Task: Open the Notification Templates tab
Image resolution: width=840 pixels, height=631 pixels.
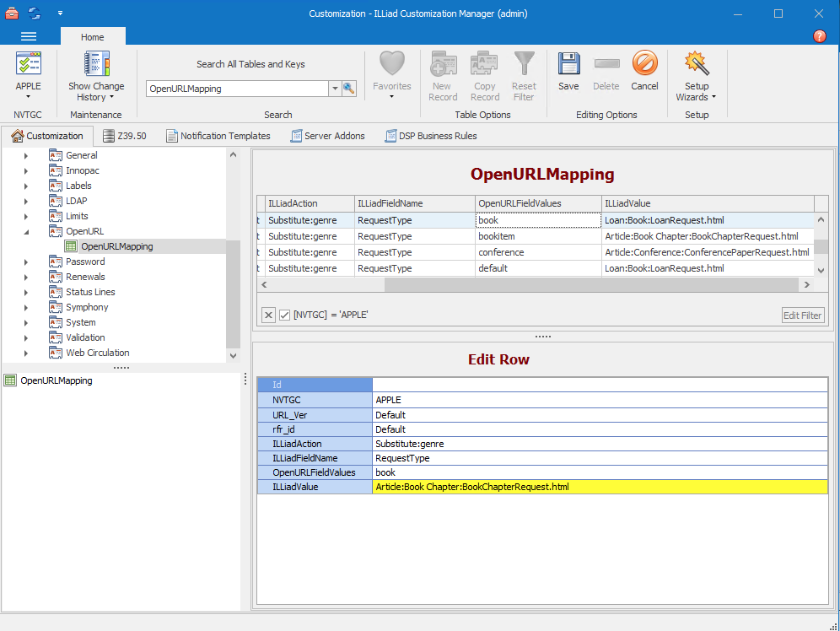Action: pyautogui.click(x=218, y=136)
